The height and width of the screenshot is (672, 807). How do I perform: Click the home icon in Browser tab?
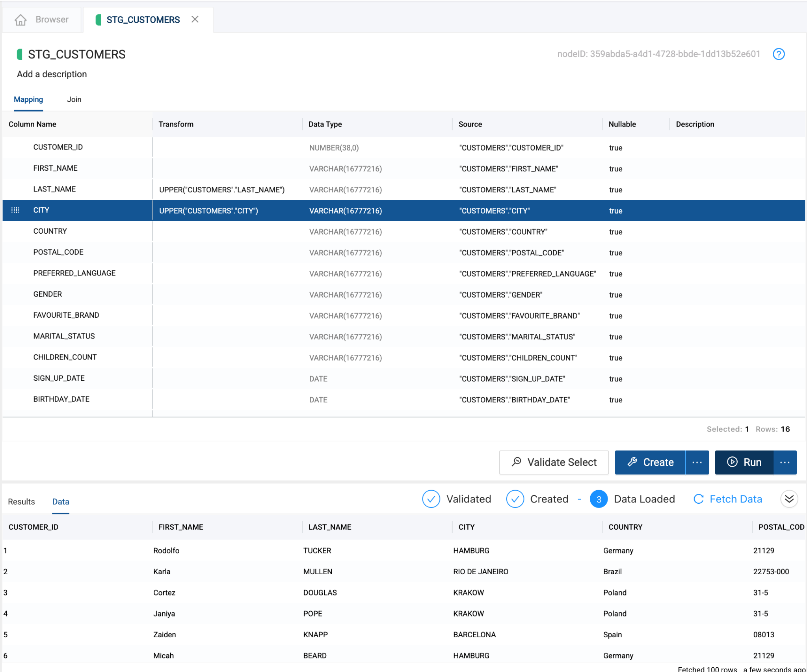[20, 20]
